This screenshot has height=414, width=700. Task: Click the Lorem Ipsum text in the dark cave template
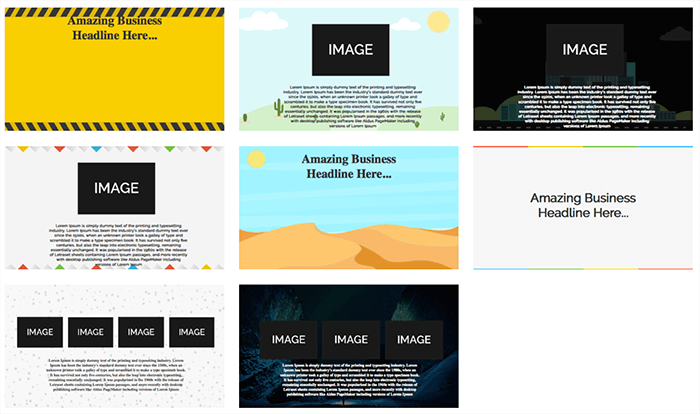[x=349, y=383]
